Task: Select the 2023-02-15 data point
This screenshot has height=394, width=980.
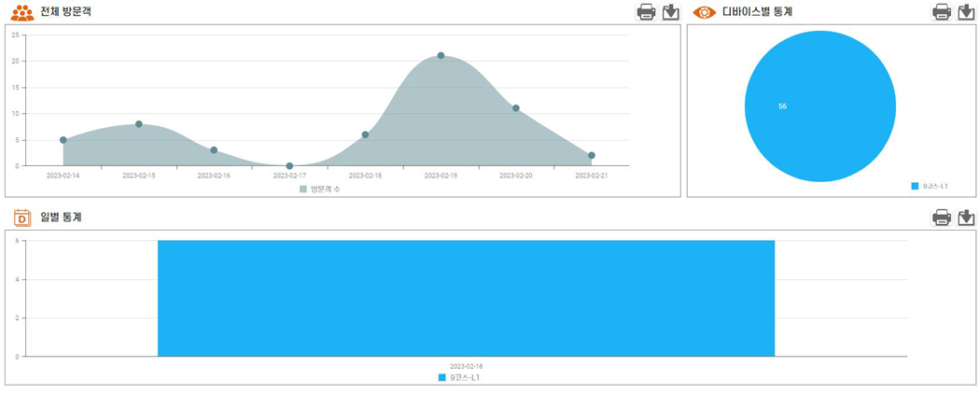Action: coord(139,124)
